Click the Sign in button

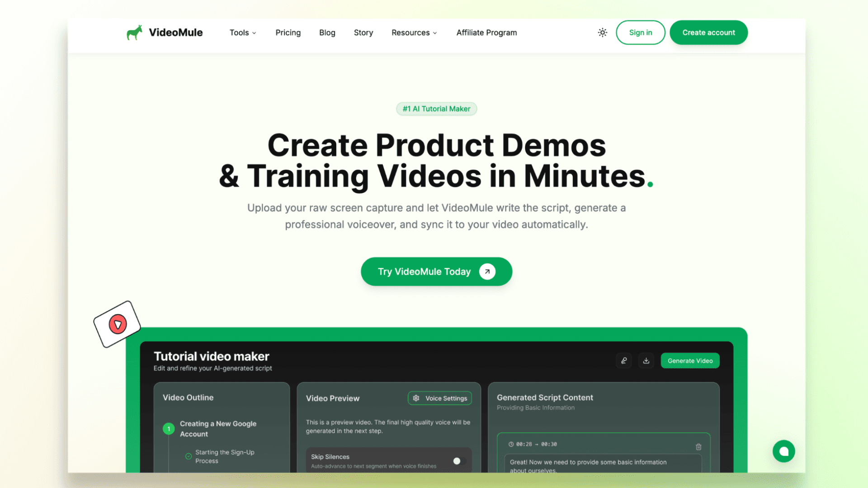pos(640,33)
